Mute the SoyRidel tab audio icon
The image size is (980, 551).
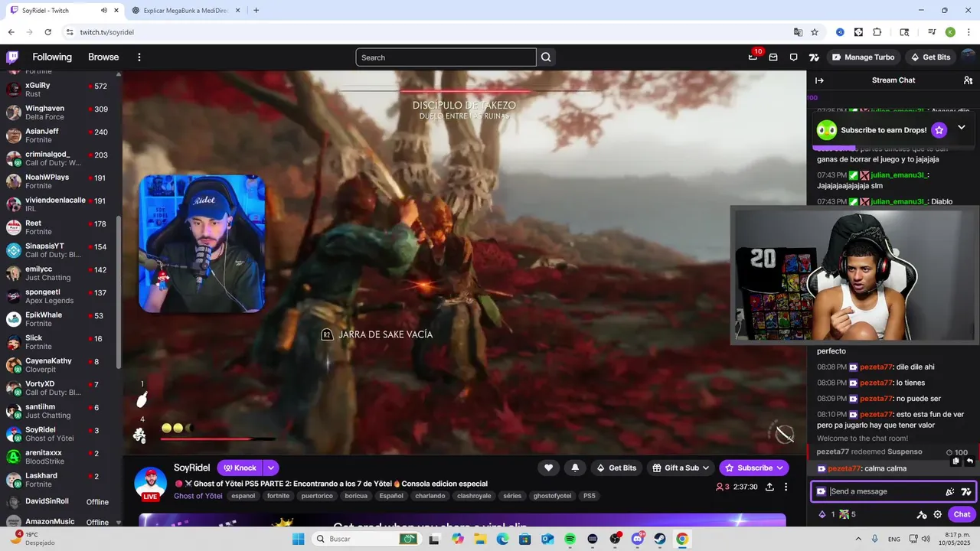[104, 11]
